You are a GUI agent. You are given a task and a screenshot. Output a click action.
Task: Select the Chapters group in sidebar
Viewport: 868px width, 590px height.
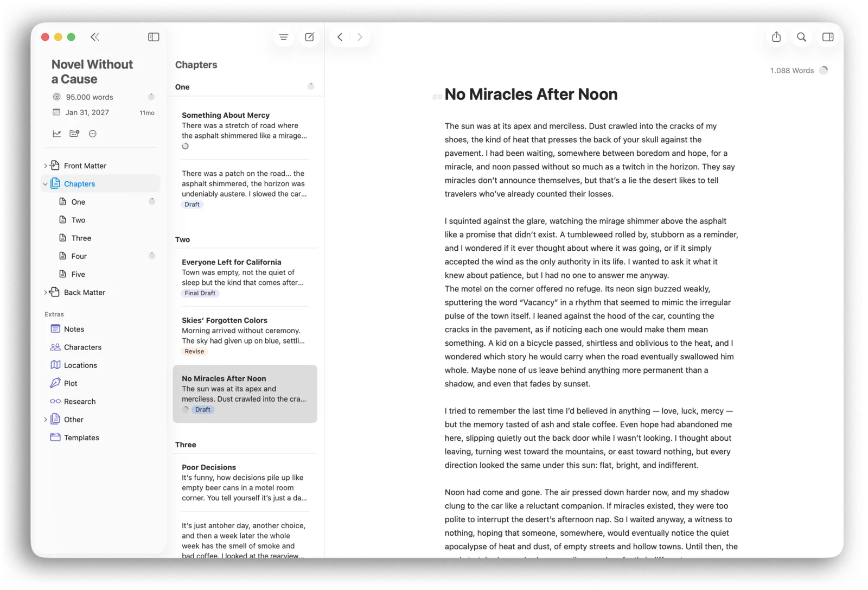(x=100, y=183)
